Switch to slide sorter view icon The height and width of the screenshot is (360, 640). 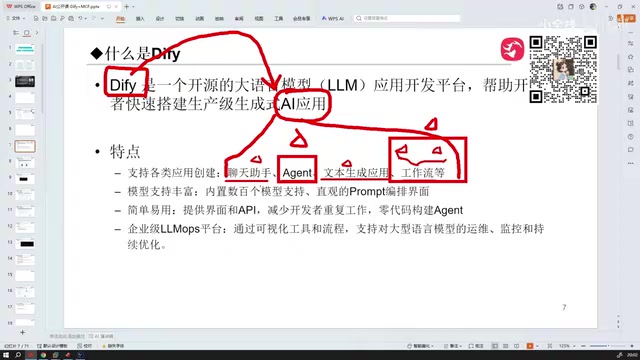pyautogui.click(x=506, y=346)
